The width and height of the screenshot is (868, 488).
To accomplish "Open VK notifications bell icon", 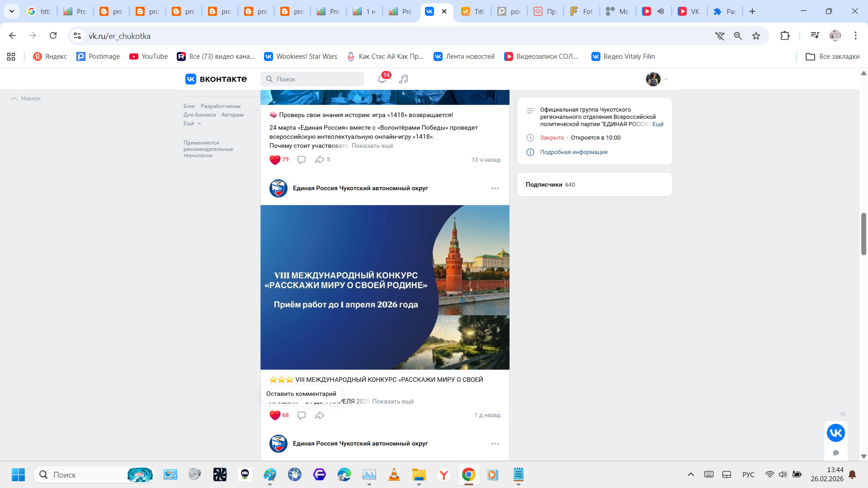I will 382,79.
